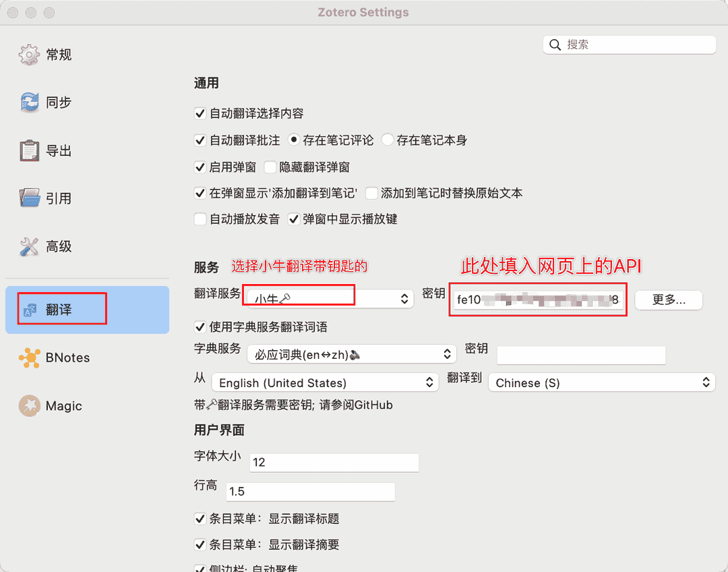The width and height of the screenshot is (728, 572).
Task: Toggle 自动翻译选择内容 checkbox
Action: (x=200, y=113)
